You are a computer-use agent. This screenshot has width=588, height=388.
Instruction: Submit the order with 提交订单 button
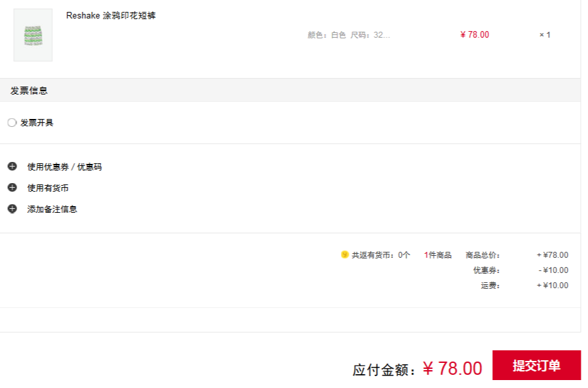536,365
